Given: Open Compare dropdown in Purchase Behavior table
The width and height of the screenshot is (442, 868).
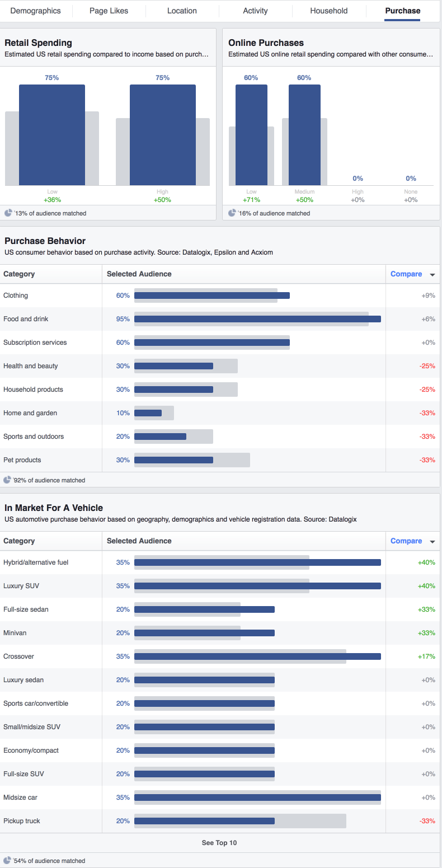Looking at the screenshot, I should [432, 274].
